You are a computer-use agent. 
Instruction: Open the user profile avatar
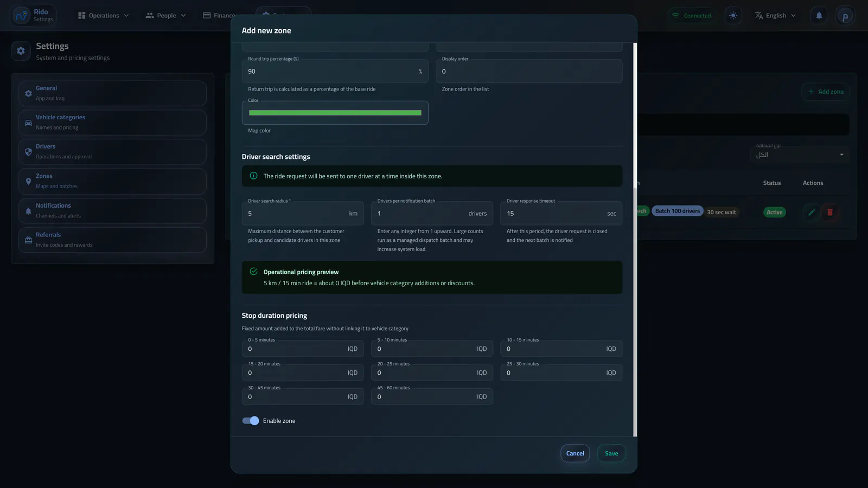tap(845, 16)
